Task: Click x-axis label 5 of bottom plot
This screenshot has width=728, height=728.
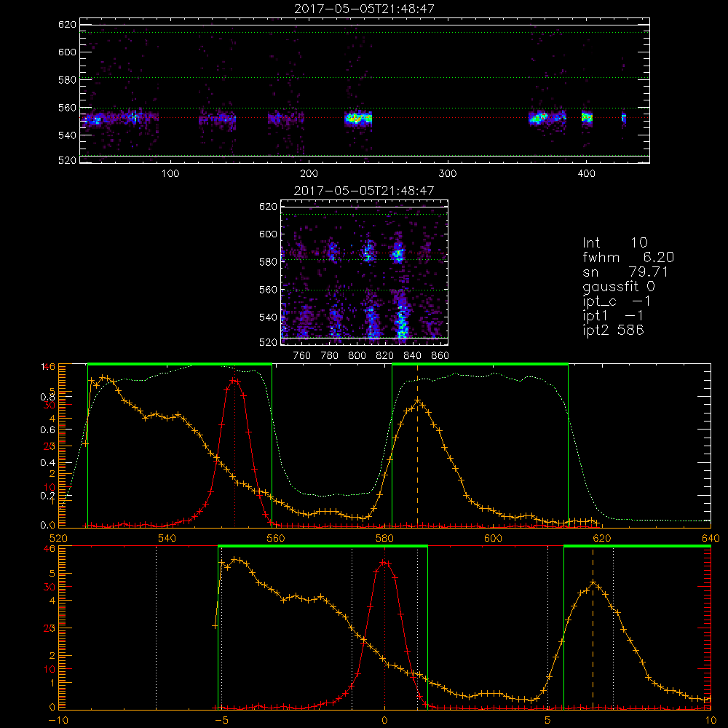Action: [547, 721]
